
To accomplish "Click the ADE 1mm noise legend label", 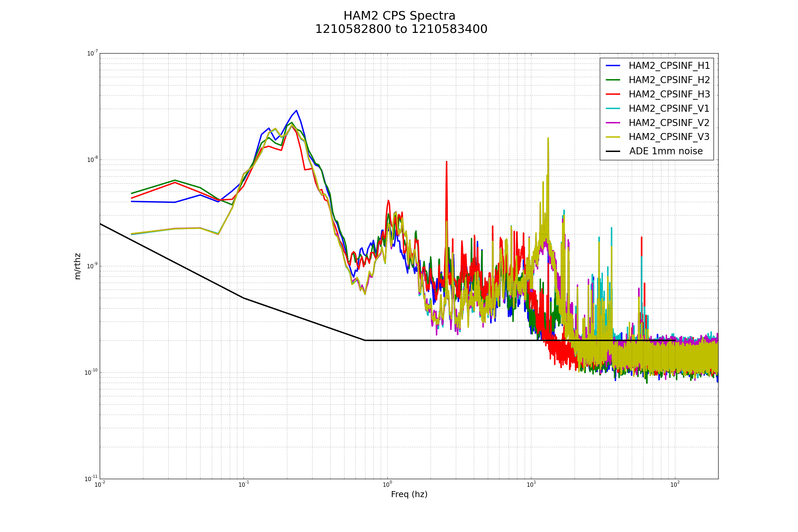I will pos(666,151).
